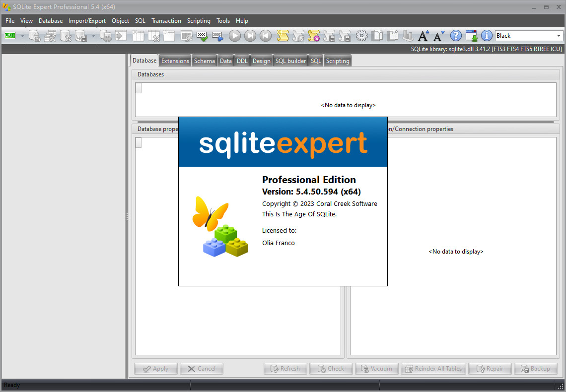
Task: Open the Import/Export menu
Action: coord(87,21)
